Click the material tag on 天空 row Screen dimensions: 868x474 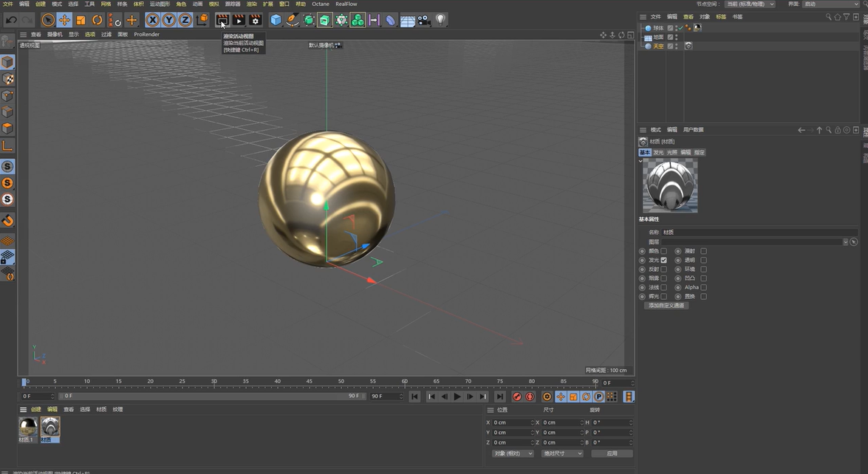[x=688, y=46]
